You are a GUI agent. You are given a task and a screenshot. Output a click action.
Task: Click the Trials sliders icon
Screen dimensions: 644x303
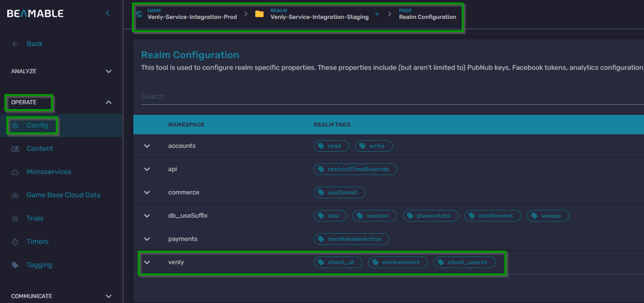point(15,219)
